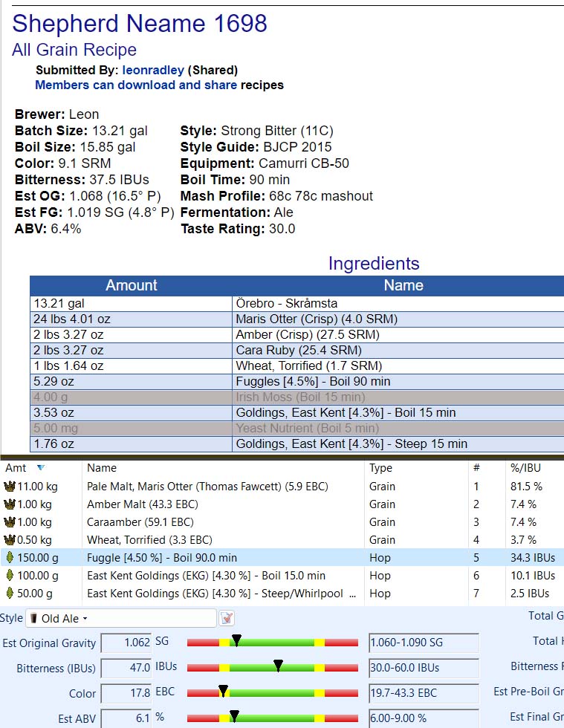Select the Pale Malt, Maris Otter row
This screenshot has height=728, width=564.
pos(282,487)
